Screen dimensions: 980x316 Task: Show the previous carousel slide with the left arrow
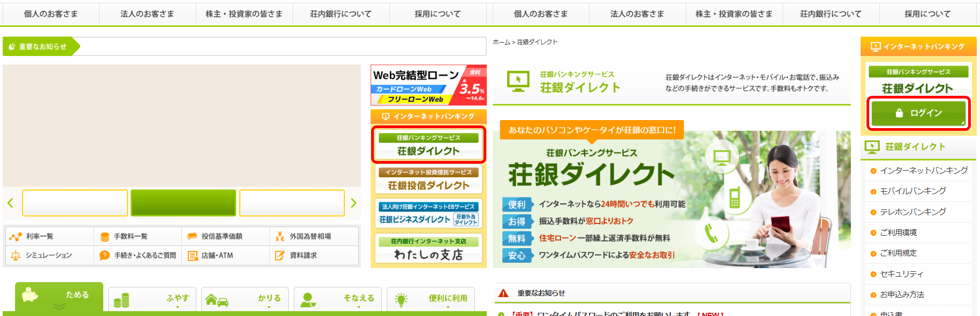pos(10,203)
